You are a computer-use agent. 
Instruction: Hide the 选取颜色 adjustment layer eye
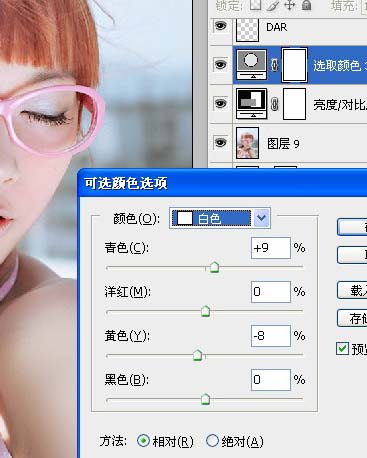220,64
